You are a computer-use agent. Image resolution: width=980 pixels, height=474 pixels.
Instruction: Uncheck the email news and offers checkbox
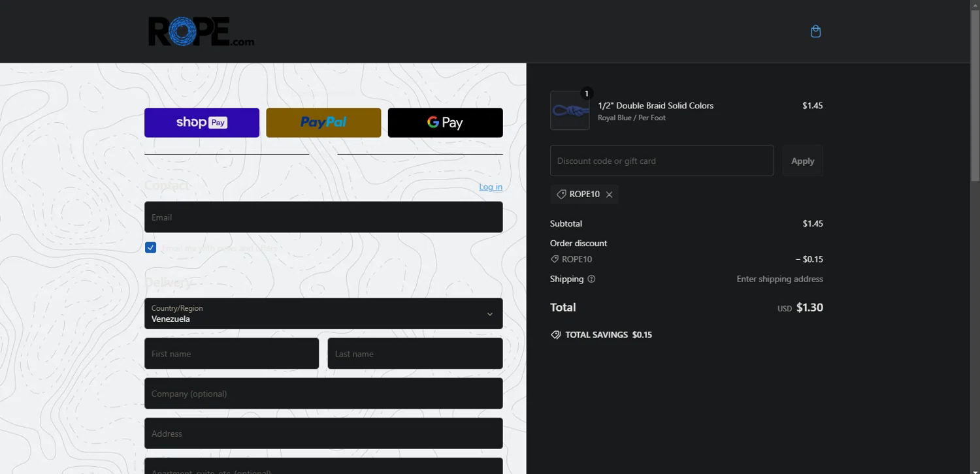(x=151, y=247)
